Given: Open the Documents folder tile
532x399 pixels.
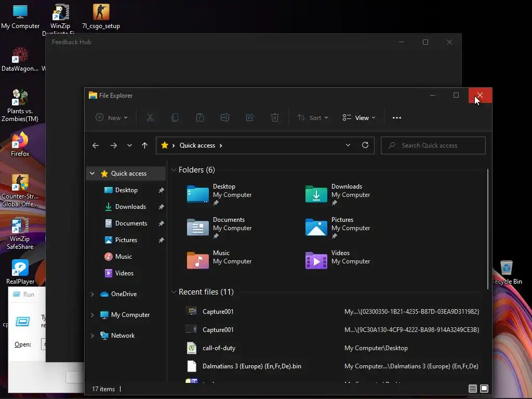Looking at the screenshot, I should (x=220, y=228).
